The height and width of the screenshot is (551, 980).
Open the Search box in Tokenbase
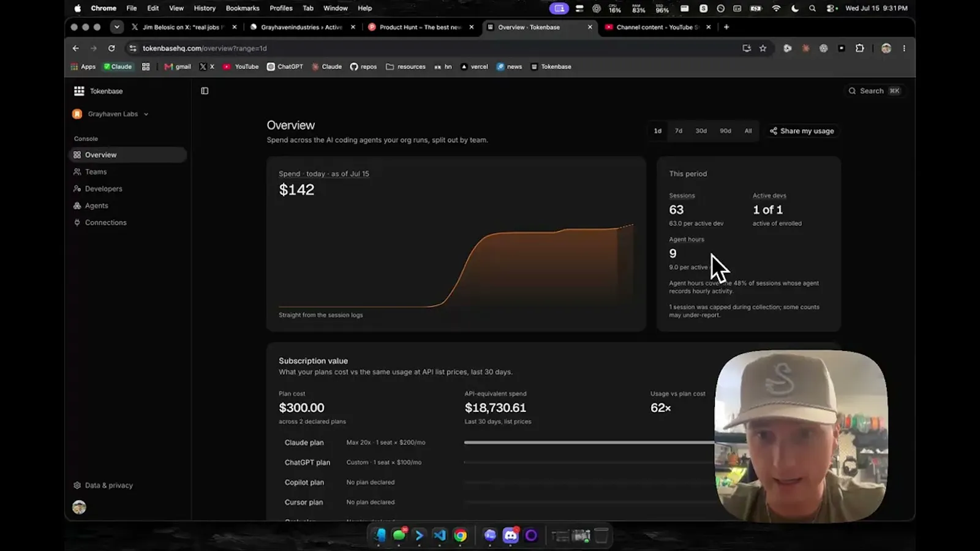coord(874,91)
